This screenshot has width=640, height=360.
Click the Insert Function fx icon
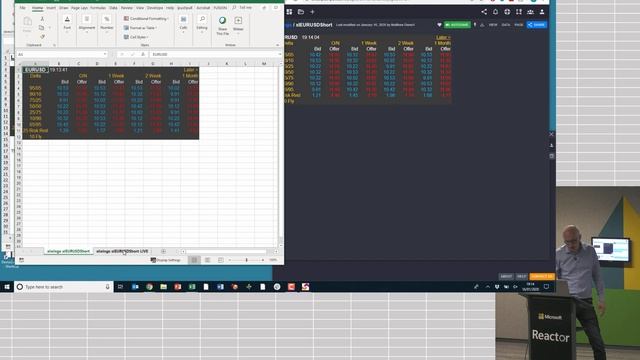coord(143,54)
